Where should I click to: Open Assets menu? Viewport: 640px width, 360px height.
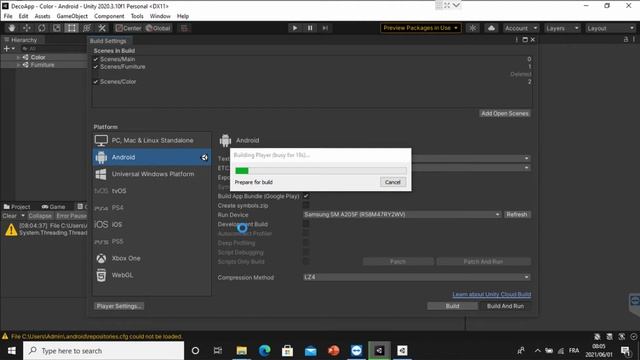[42, 16]
